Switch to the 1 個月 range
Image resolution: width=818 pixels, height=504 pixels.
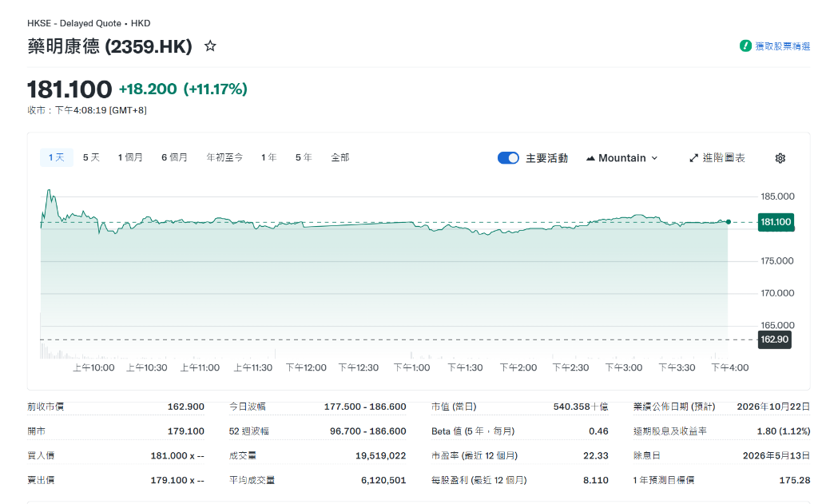click(130, 157)
